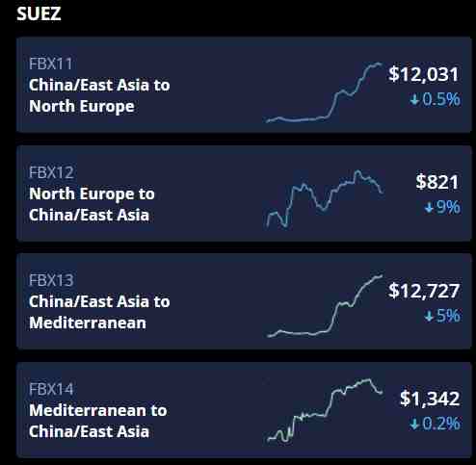Click the FBX12 down-arrow change icon
This screenshot has height=465, width=476.
tap(429, 208)
